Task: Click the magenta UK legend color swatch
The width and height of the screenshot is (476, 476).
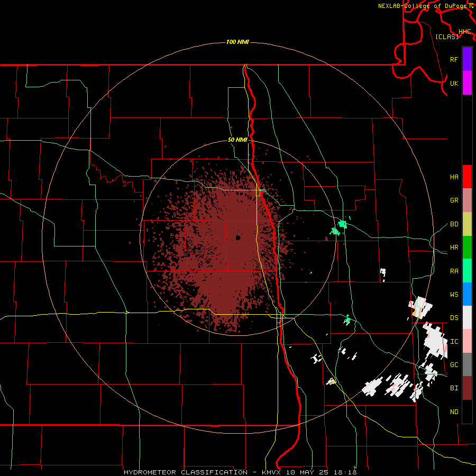Action: [467, 83]
